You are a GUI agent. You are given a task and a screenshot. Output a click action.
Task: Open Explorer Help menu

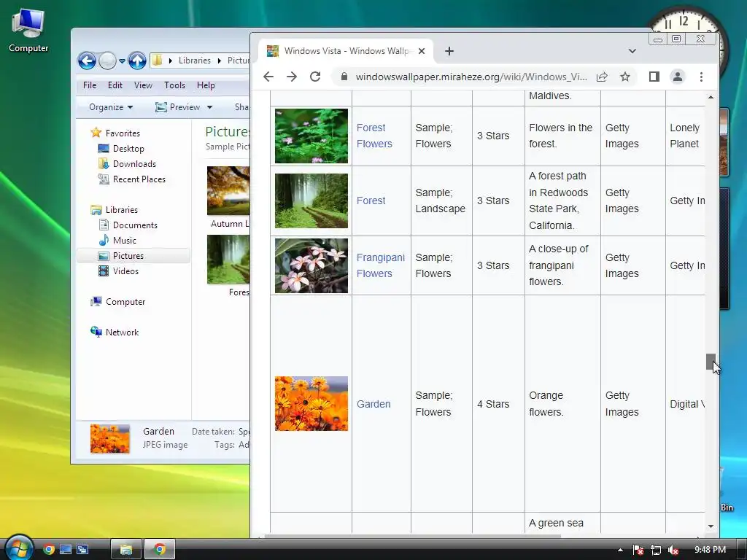click(206, 85)
